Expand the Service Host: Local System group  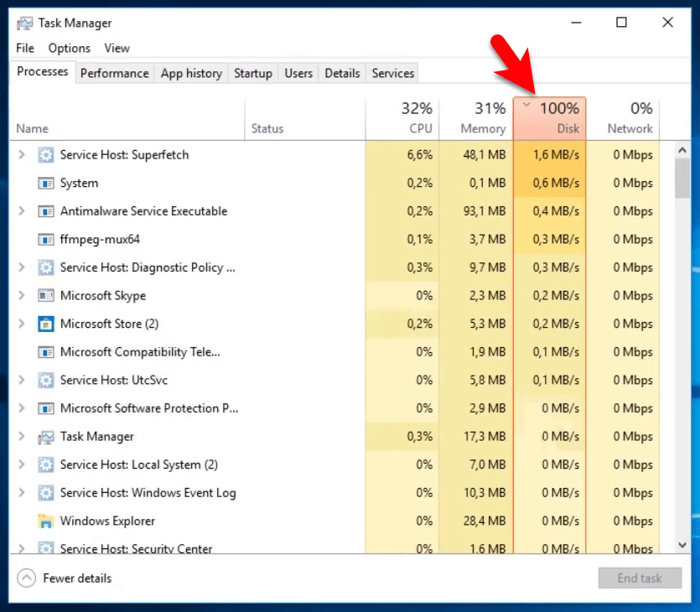tap(21, 464)
